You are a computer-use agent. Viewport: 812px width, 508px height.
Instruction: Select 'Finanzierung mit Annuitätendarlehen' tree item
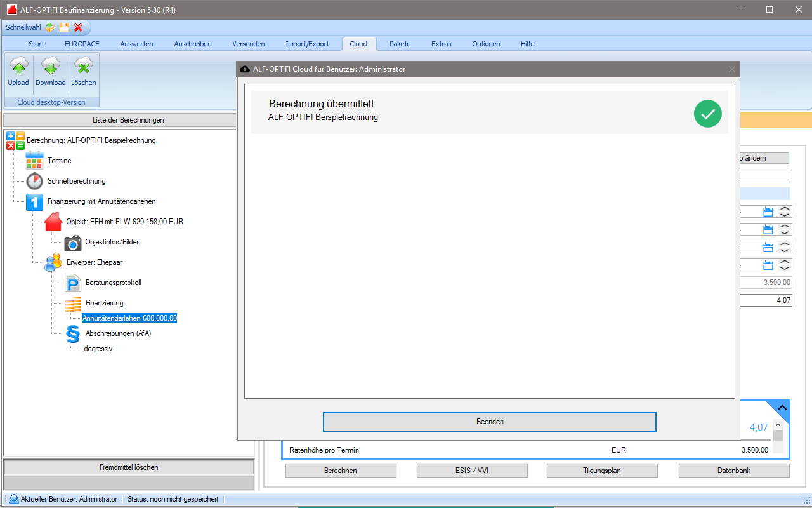(101, 201)
